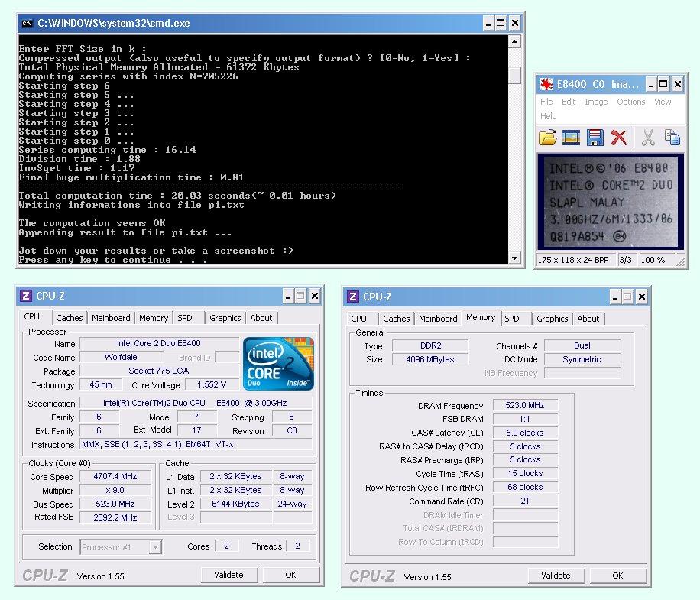The height and width of the screenshot is (600, 700).
Task: Switch to Mainboard tab in left CPU-Z
Action: coord(111,318)
